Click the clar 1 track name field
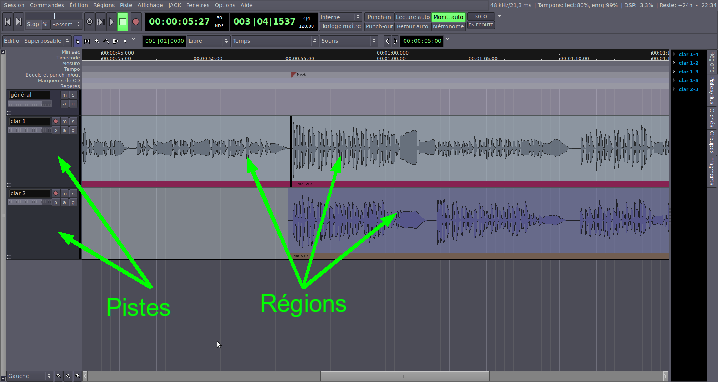719x383 pixels. coord(29,122)
